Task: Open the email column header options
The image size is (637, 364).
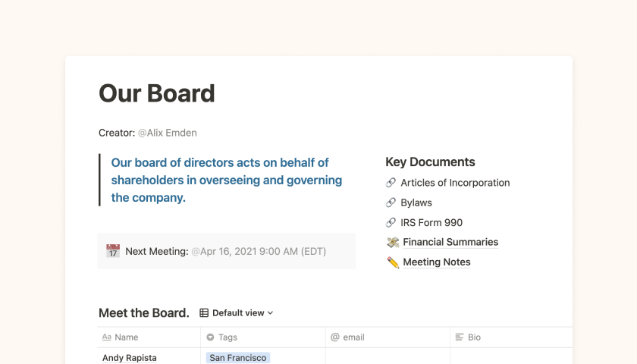Action: pyautogui.click(x=353, y=337)
